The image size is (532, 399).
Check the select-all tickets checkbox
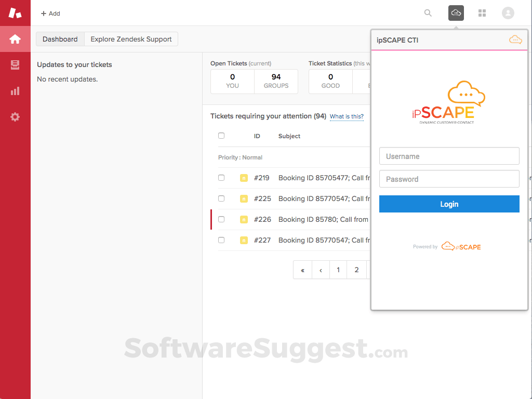point(221,135)
